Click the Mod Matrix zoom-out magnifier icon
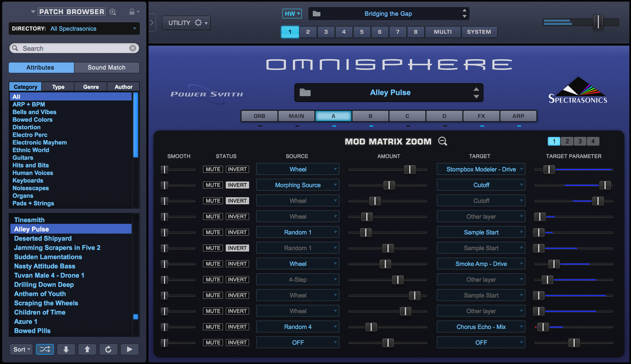Image resolution: width=631 pixels, height=364 pixels. (443, 141)
